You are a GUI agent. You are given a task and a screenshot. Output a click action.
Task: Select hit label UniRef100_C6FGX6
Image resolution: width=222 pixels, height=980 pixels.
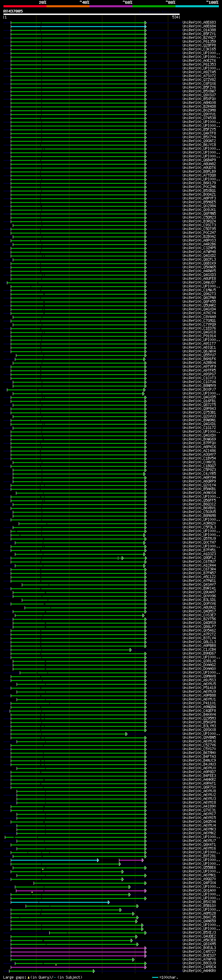pos(199,84)
